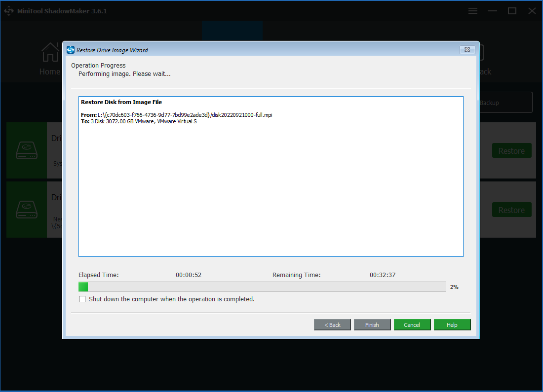Click the remaining time value 00:32:37
The width and height of the screenshot is (543, 392).
[382, 275]
